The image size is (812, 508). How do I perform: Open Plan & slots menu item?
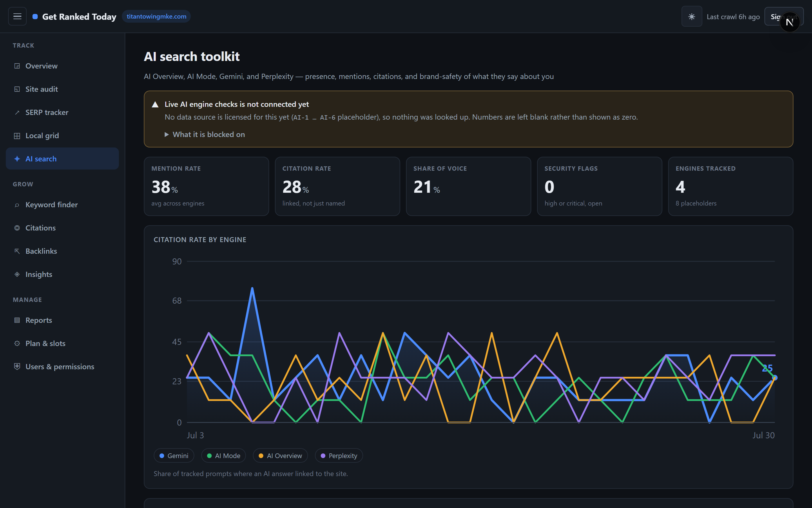pos(62,343)
